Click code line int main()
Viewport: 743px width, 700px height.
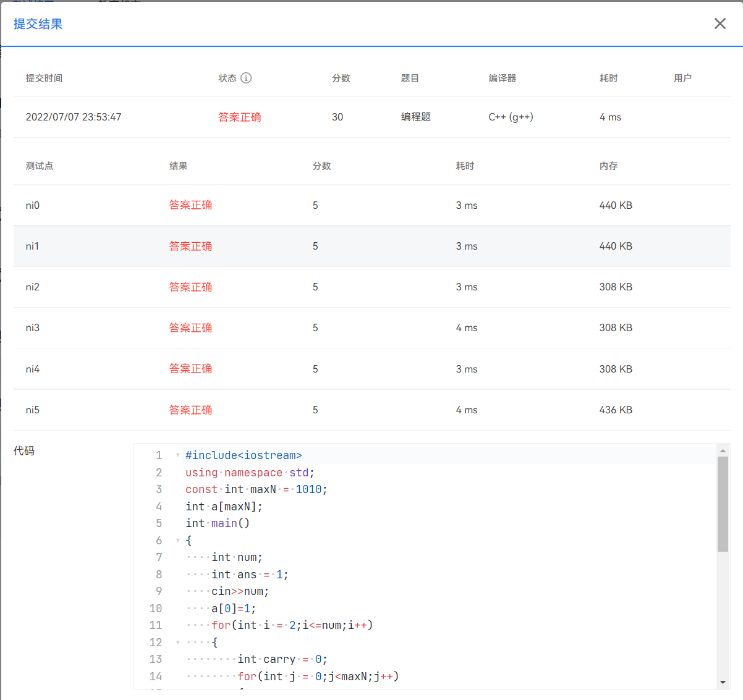pyautogui.click(x=218, y=523)
